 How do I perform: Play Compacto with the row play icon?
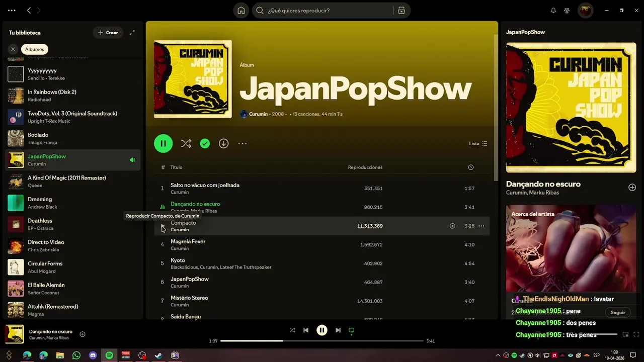point(163,226)
